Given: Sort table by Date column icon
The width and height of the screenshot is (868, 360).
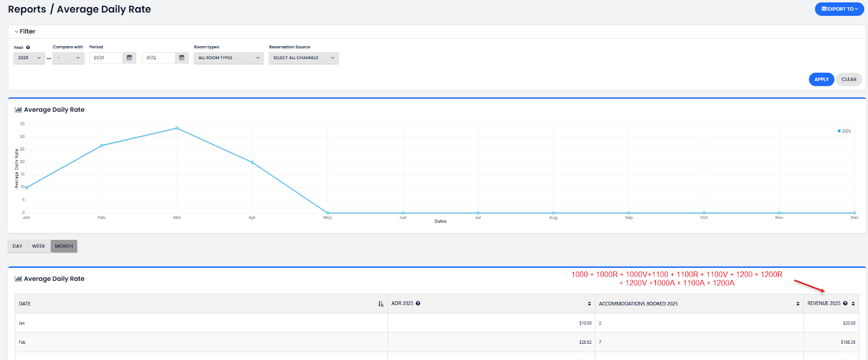Looking at the screenshot, I should 381,304.
